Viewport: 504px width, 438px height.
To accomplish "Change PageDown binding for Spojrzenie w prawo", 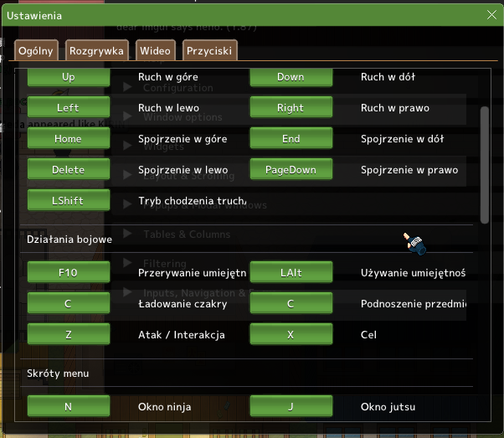I will [x=291, y=170].
